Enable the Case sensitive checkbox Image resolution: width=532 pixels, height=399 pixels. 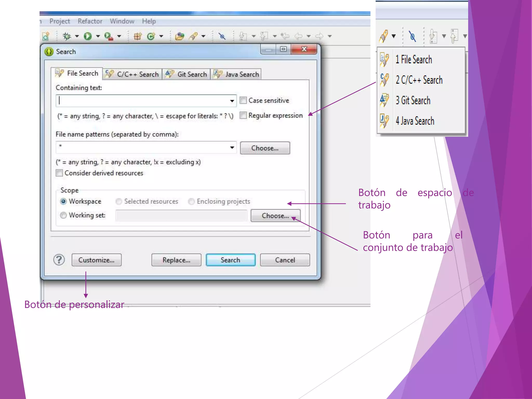(x=243, y=101)
